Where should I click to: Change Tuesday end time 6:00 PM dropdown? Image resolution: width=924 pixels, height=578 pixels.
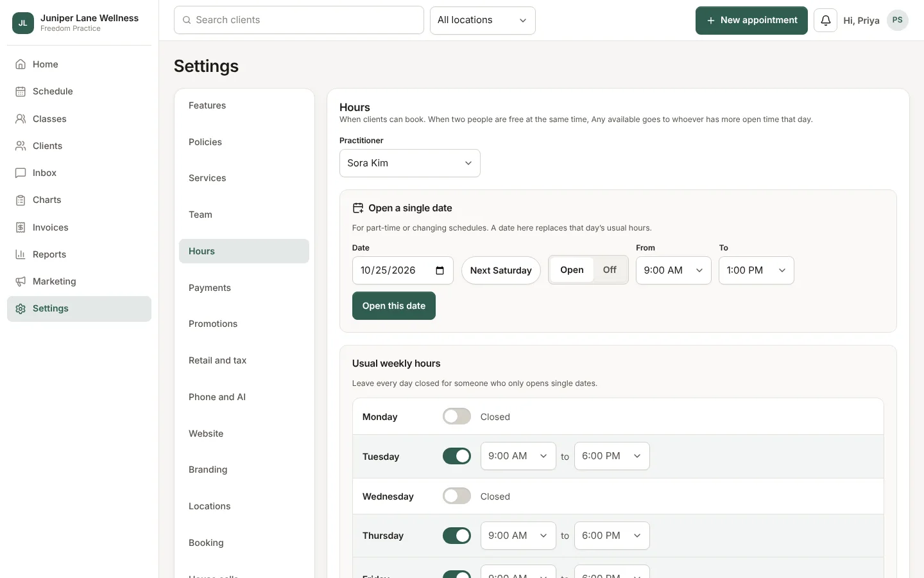coord(612,456)
